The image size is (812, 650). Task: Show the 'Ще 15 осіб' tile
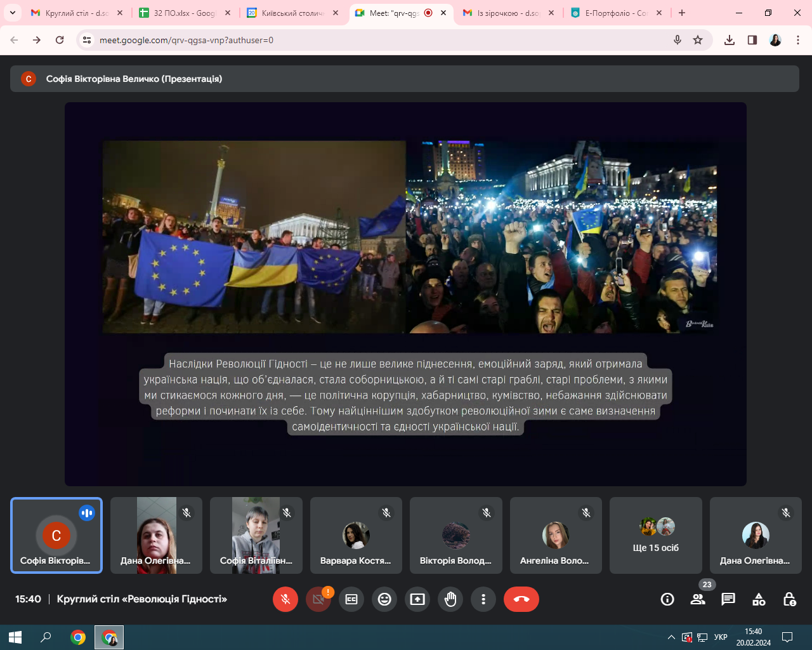pyautogui.click(x=656, y=535)
